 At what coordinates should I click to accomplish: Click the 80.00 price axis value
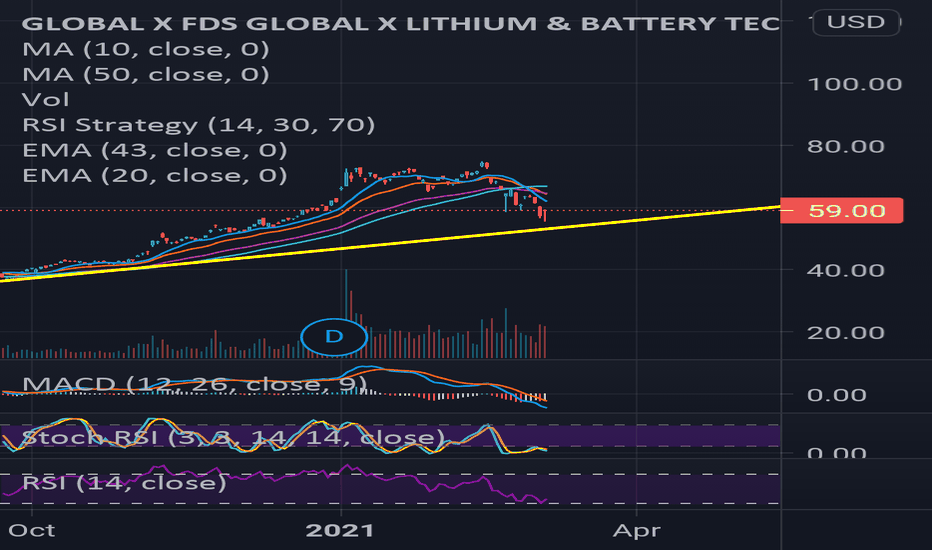(846, 146)
